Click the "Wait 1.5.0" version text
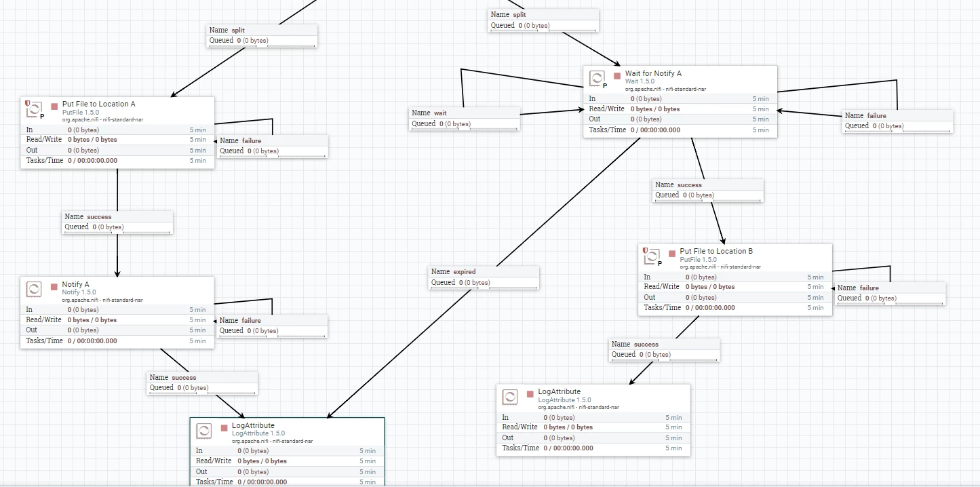 tap(640, 81)
